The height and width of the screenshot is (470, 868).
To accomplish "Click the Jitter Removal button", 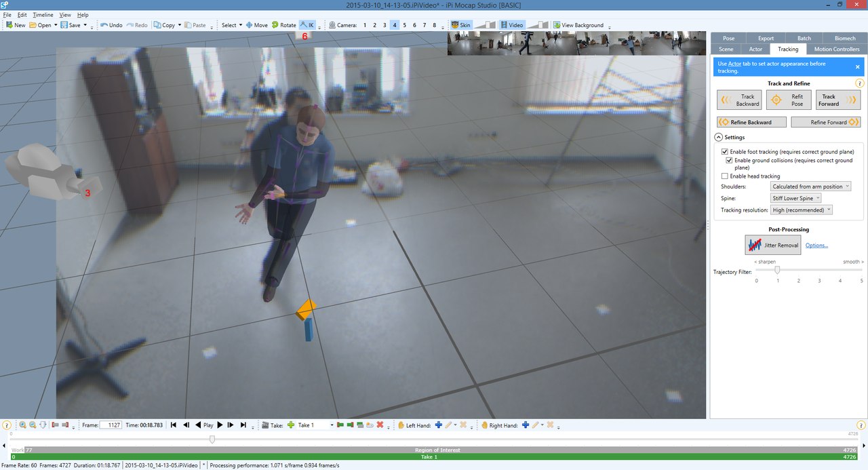I will pos(772,245).
